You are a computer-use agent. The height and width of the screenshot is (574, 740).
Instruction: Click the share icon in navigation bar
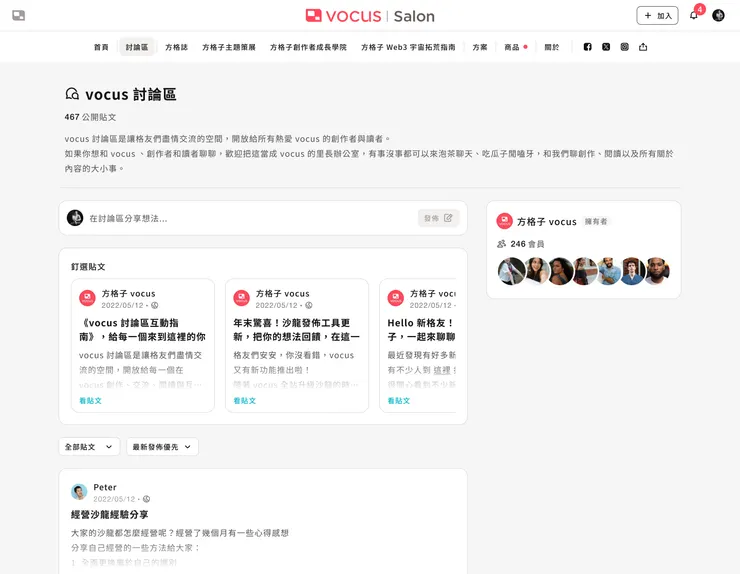(643, 47)
